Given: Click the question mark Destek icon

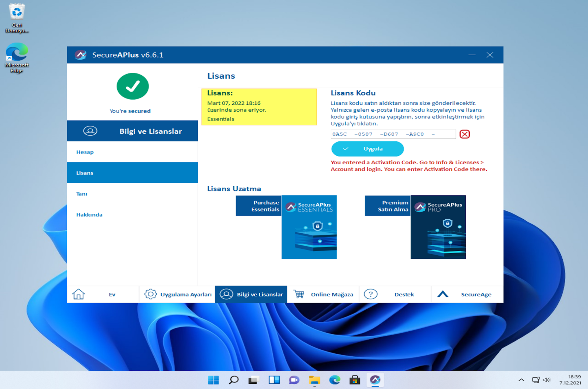Looking at the screenshot, I should pos(370,294).
